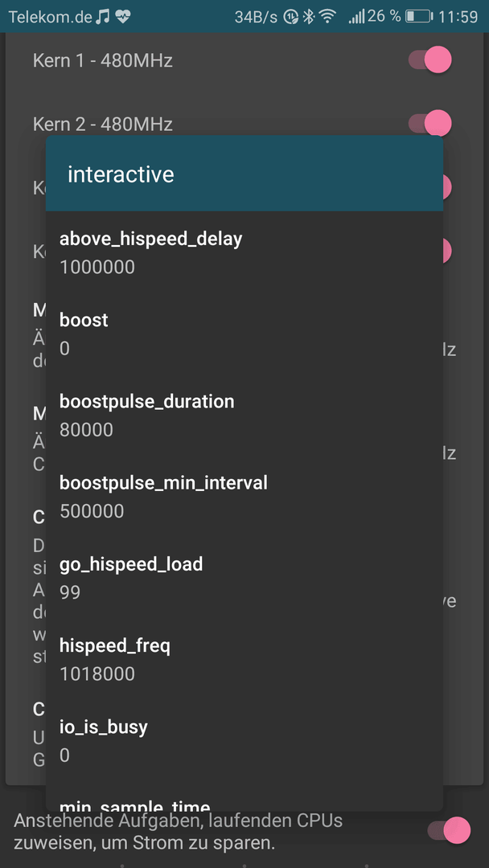Select the boost parameter entry
489x868 pixels.
pos(244,334)
